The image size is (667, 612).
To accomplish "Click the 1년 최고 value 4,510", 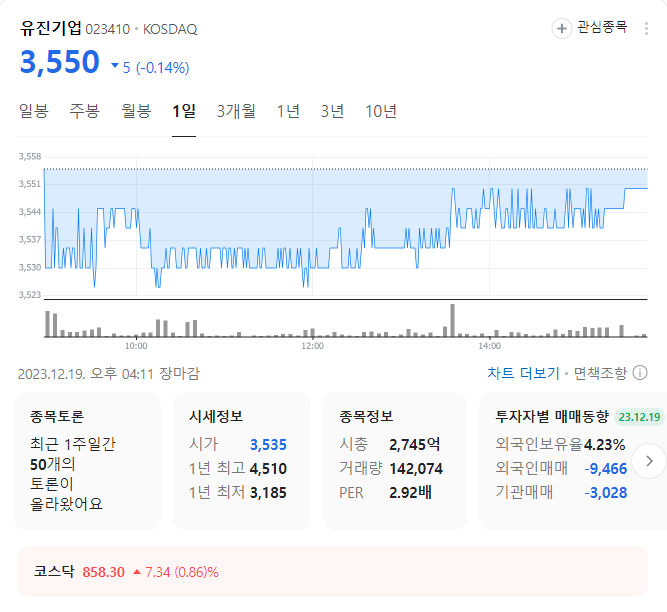I will click(x=268, y=469).
